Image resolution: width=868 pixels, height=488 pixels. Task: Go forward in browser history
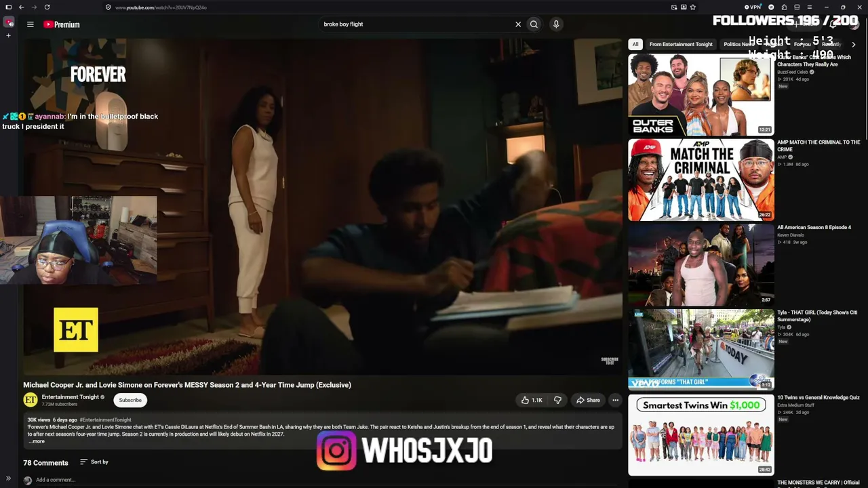coord(34,7)
